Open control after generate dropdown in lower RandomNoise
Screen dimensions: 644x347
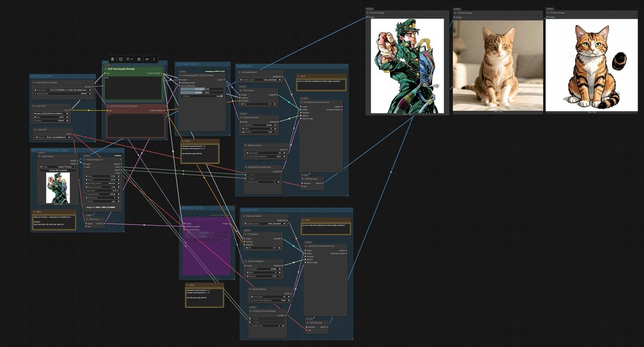click(x=270, y=299)
